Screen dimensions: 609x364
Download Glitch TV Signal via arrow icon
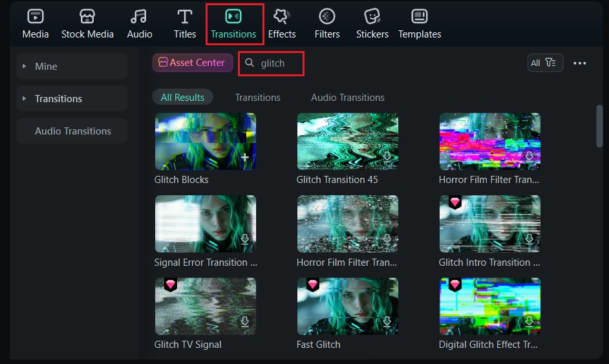(244, 321)
